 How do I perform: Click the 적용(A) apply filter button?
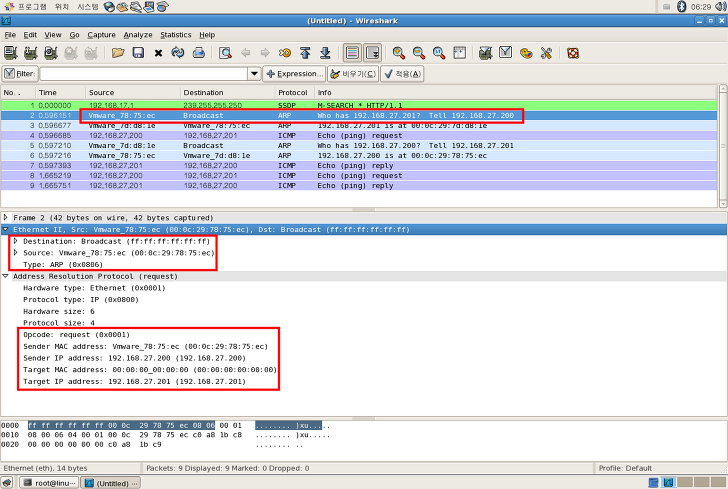[x=402, y=74]
